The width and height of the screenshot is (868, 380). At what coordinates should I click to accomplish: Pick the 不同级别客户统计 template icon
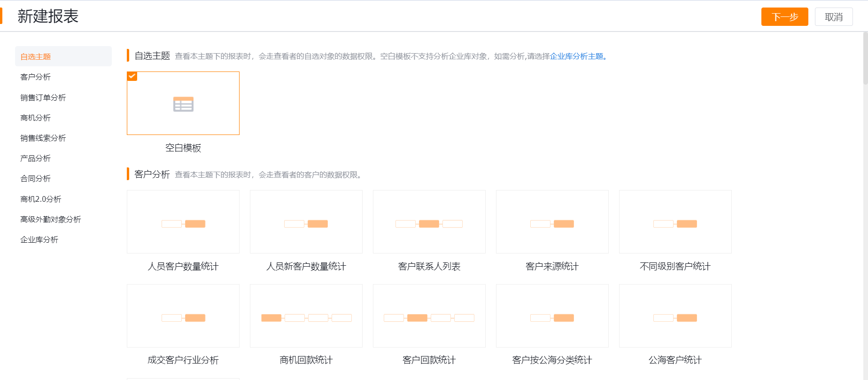675,224
